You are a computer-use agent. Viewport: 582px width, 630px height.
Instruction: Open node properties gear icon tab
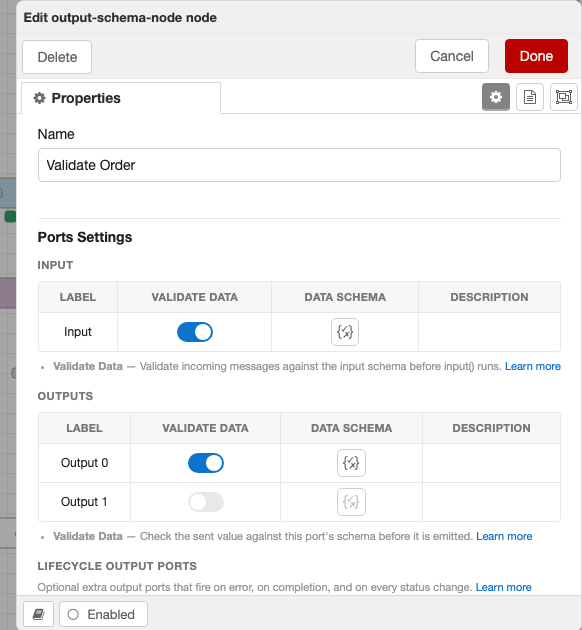click(x=496, y=97)
